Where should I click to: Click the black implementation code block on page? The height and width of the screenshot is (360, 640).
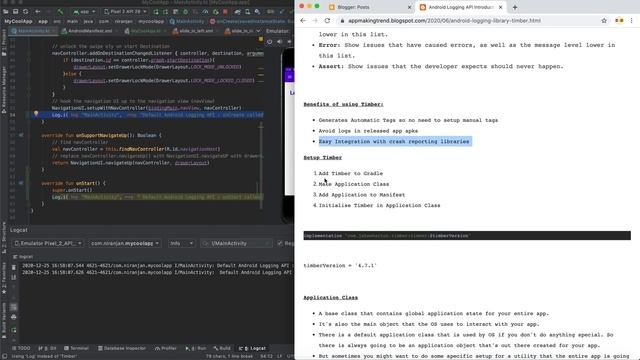pyautogui.click(x=467, y=236)
